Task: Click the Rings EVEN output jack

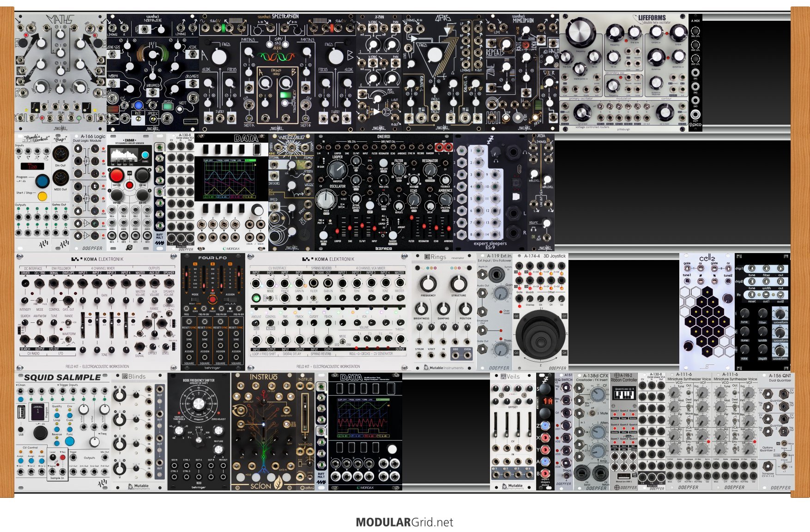Action: [x=467, y=356]
